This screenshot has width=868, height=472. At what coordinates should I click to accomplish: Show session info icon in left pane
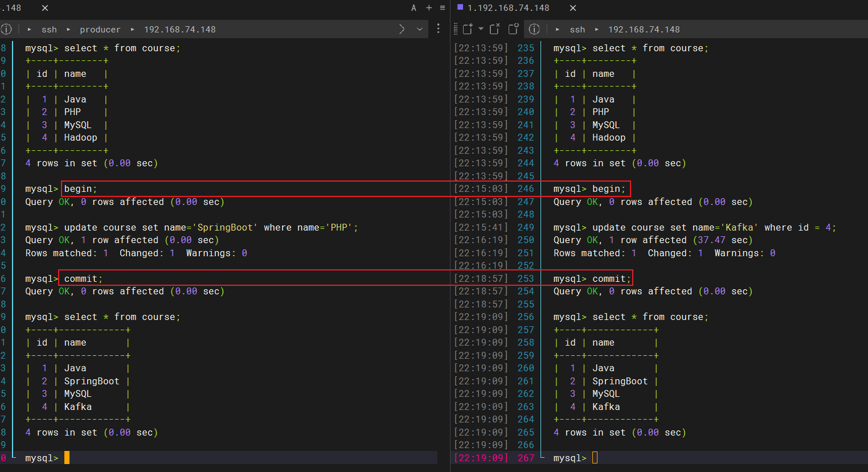click(6, 29)
